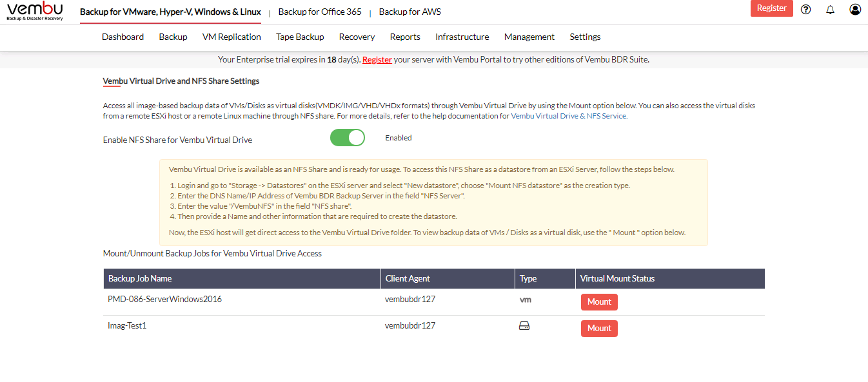
Task: Click vembubdr127 agent in PMD-086-ServerWindows2016 row
Action: point(410,299)
